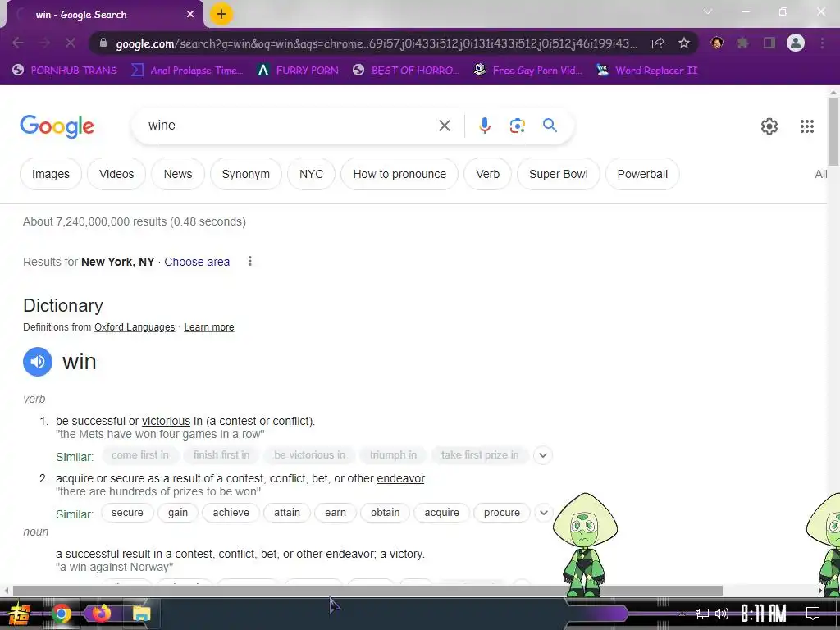Select the Images filter chip
840x630 pixels.
(51, 174)
